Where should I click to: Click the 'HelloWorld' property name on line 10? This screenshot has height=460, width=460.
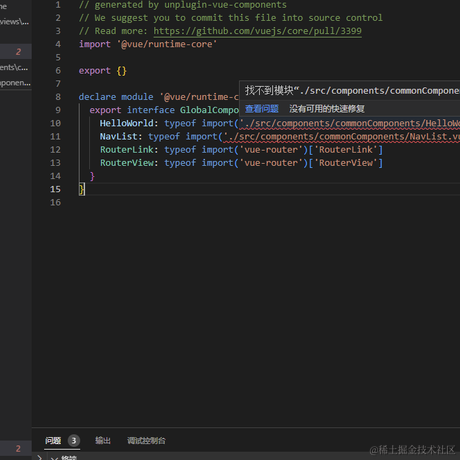pos(126,123)
